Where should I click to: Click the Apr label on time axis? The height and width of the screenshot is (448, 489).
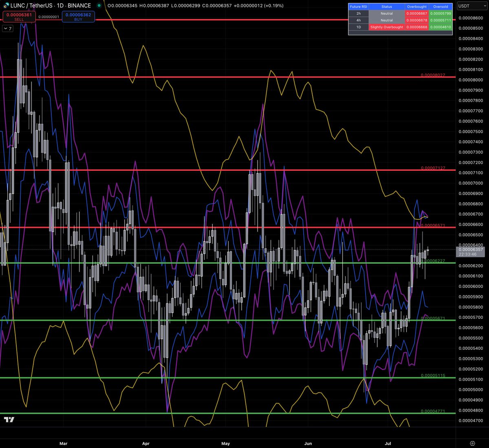pos(146,444)
